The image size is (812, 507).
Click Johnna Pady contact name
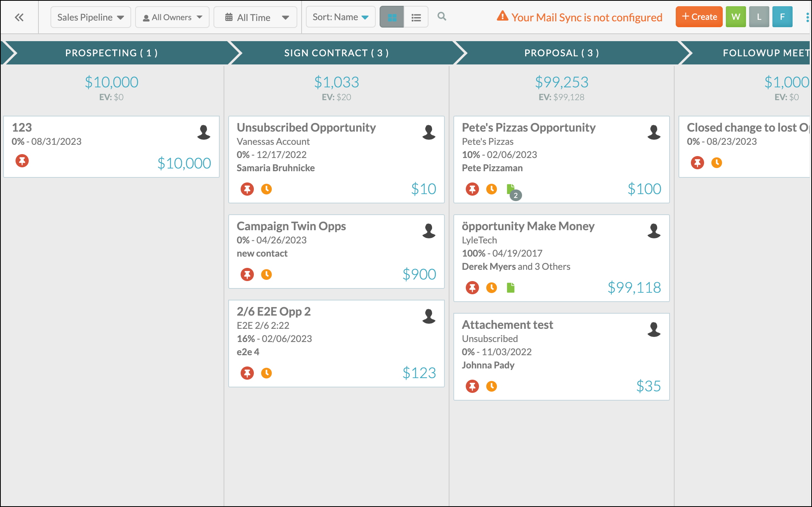tap(488, 365)
